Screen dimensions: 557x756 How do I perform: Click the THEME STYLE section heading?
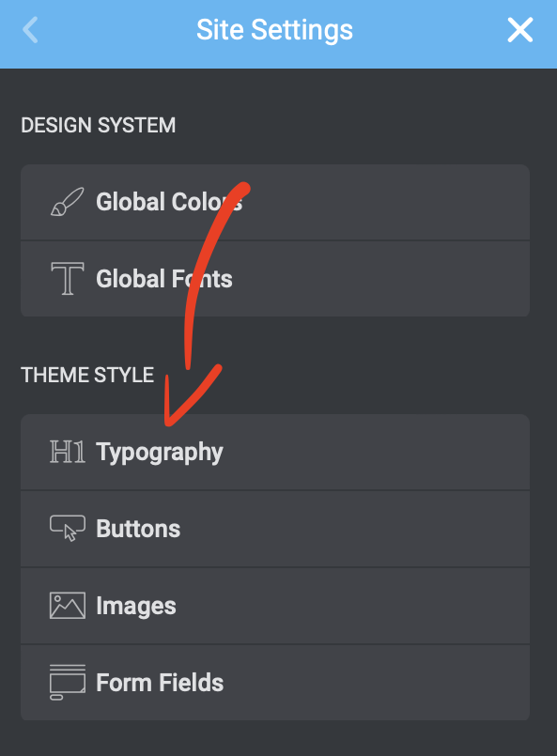coord(87,375)
